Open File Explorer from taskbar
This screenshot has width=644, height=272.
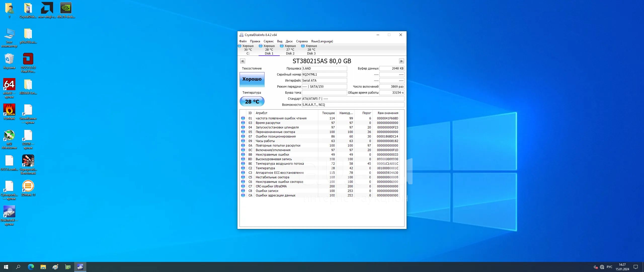[43, 267]
